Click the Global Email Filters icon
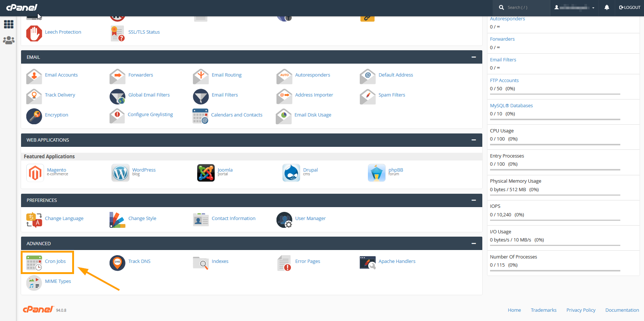The height and width of the screenshot is (321, 644). click(x=117, y=96)
